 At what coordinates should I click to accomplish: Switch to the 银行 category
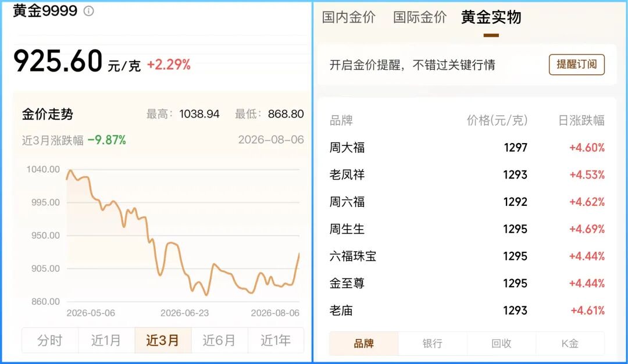tap(433, 343)
